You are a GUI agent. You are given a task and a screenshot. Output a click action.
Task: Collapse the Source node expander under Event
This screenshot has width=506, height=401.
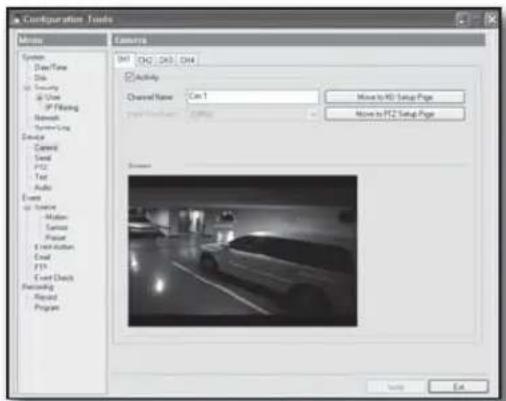(x=27, y=207)
